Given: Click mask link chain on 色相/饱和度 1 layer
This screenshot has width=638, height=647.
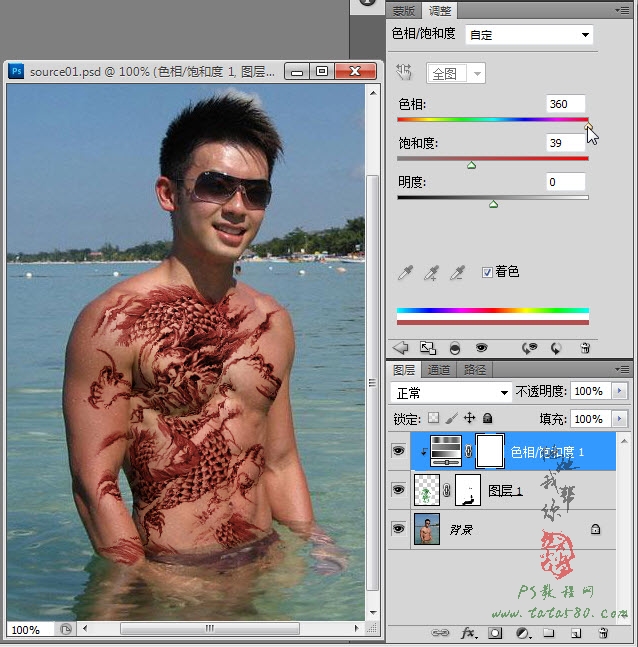Looking at the screenshot, I should (x=469, y=451).
